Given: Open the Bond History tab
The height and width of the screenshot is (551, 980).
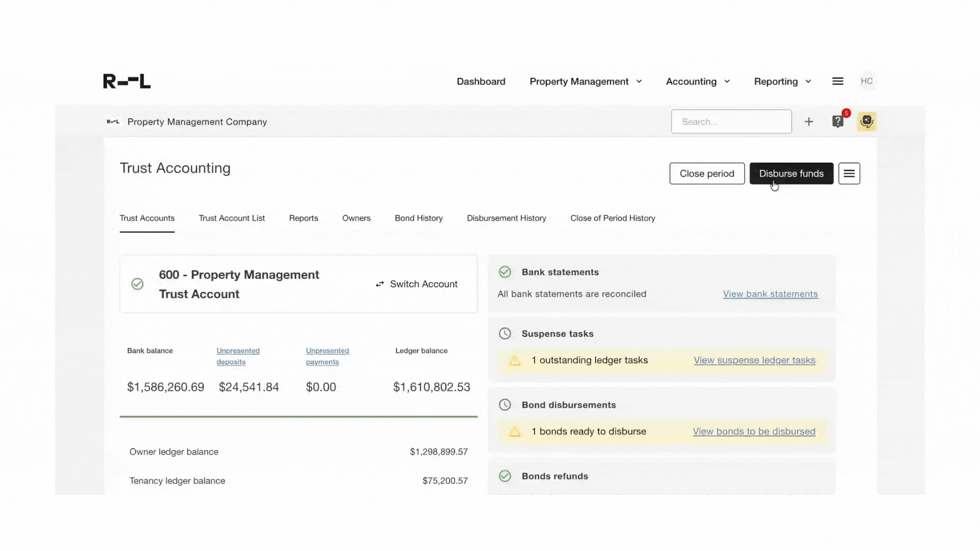Looking at the screenshot, I should [x=419, y=218].
